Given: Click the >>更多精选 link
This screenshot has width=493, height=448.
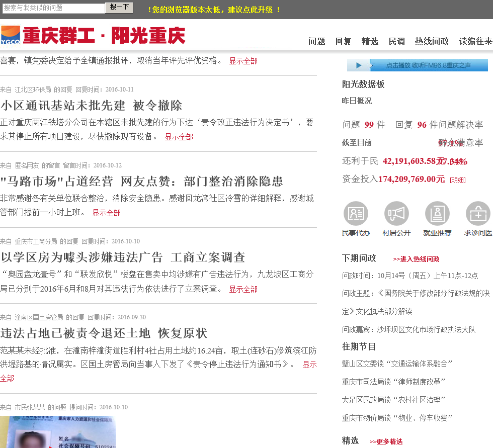Looking at the screenshot, I should point(386,442).
